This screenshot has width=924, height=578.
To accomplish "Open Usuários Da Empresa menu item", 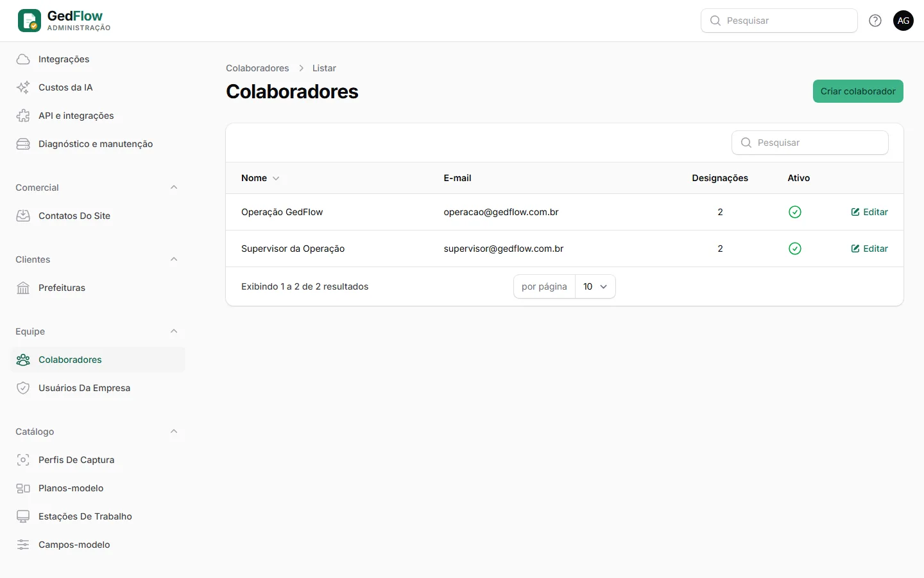I will pos(98,388).
